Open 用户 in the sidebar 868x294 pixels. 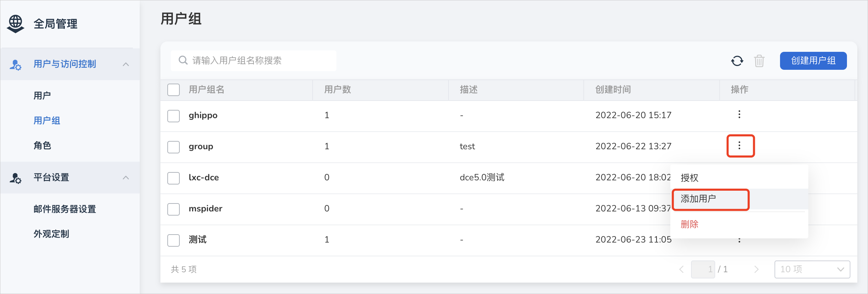42,96
